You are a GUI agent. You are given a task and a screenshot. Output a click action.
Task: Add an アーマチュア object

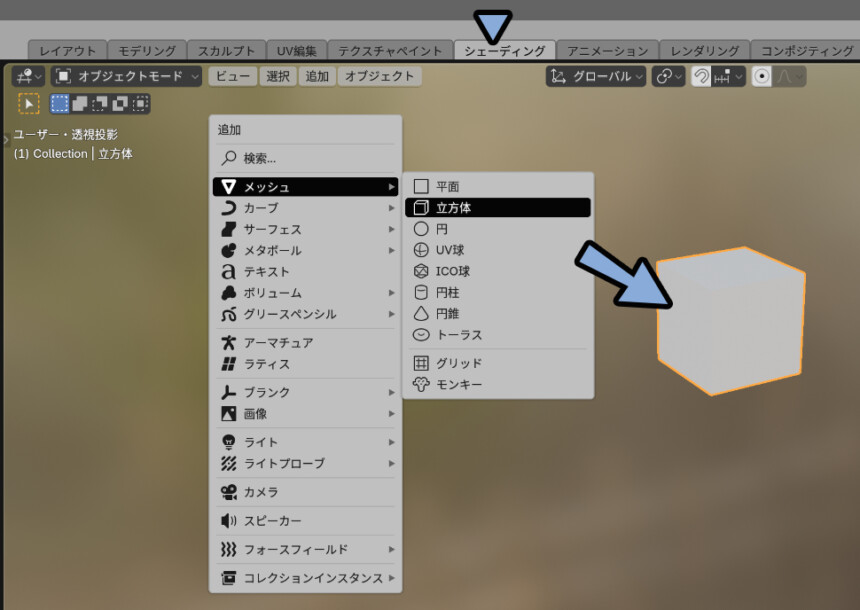tap(305, 343)
